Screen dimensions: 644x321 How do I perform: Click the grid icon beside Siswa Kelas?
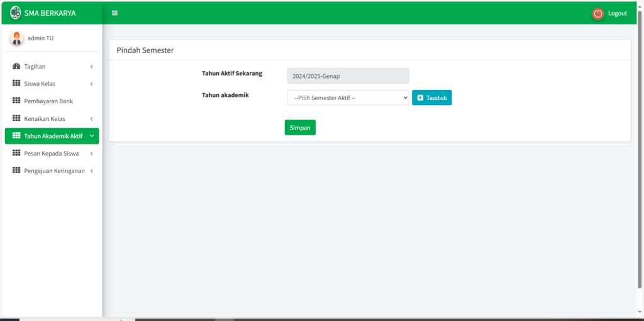(x=16, y=84)
